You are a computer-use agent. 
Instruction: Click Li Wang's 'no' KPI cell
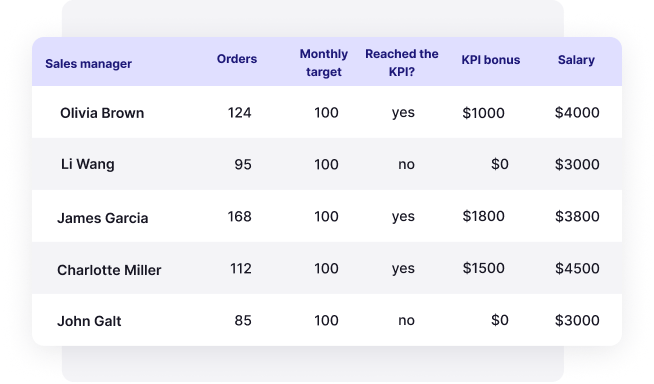(406, 164)
